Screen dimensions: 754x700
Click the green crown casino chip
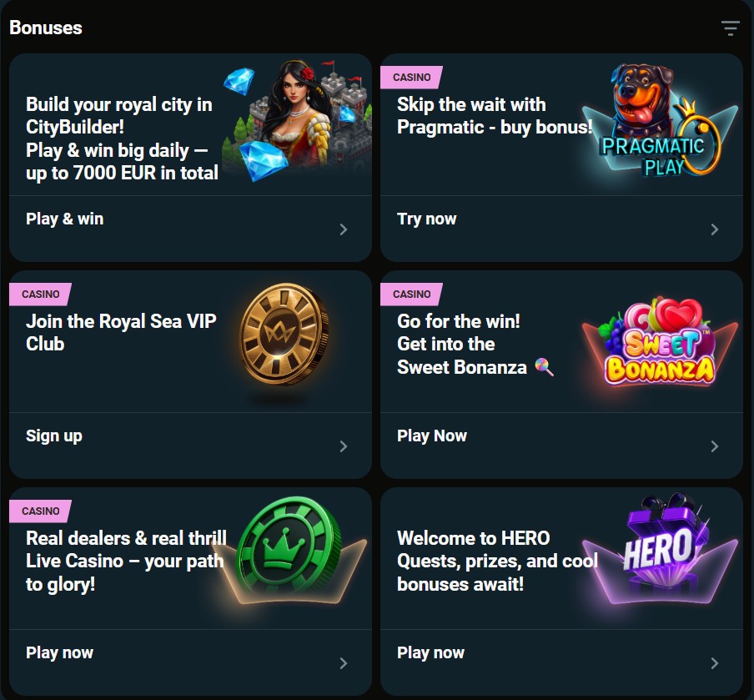[x=289, y=547]
